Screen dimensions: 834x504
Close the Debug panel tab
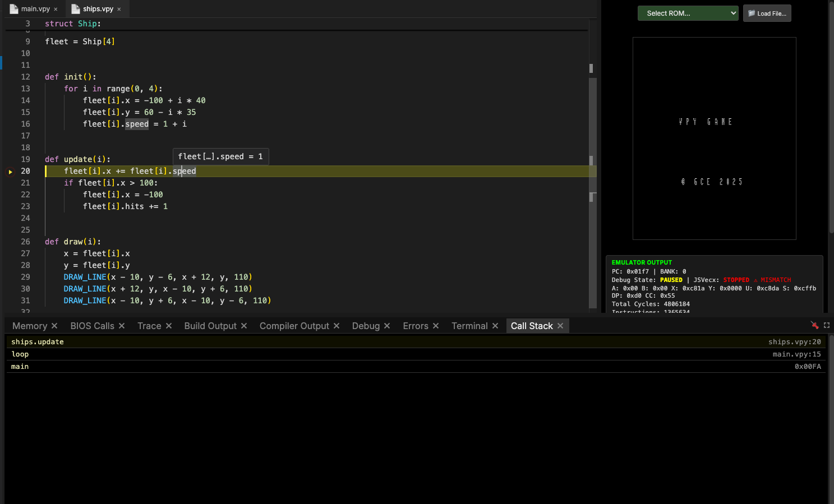pos(387,326)
